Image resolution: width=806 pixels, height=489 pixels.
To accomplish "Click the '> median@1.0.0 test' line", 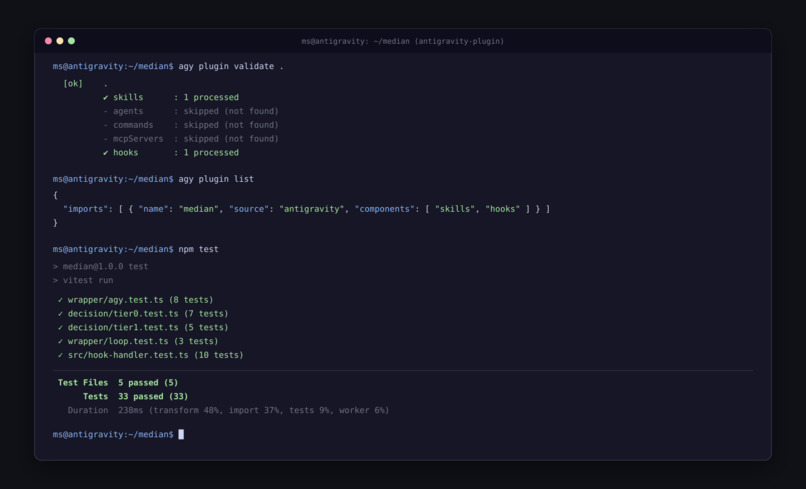I will click(x=100, y=266).
